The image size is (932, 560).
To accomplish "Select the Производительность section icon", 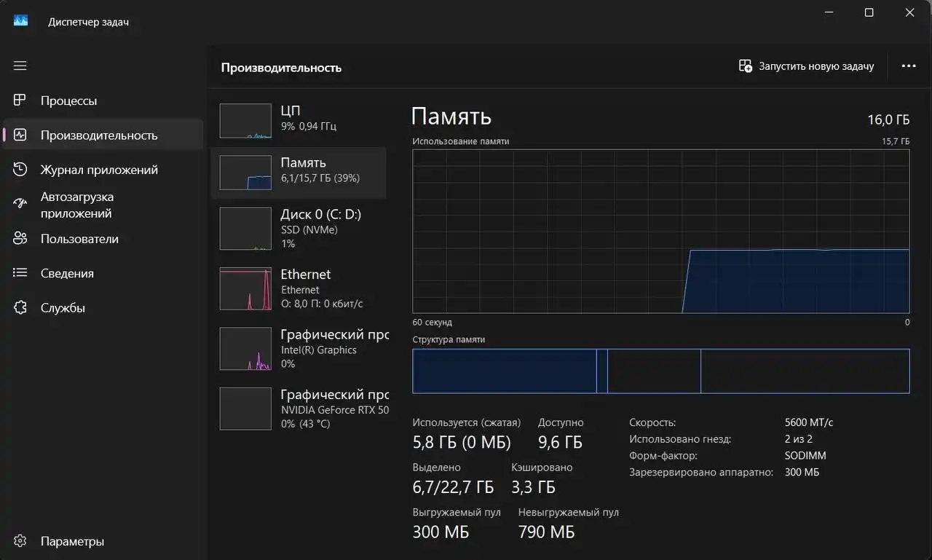I will pyautogui.click(x=20, y=135).
